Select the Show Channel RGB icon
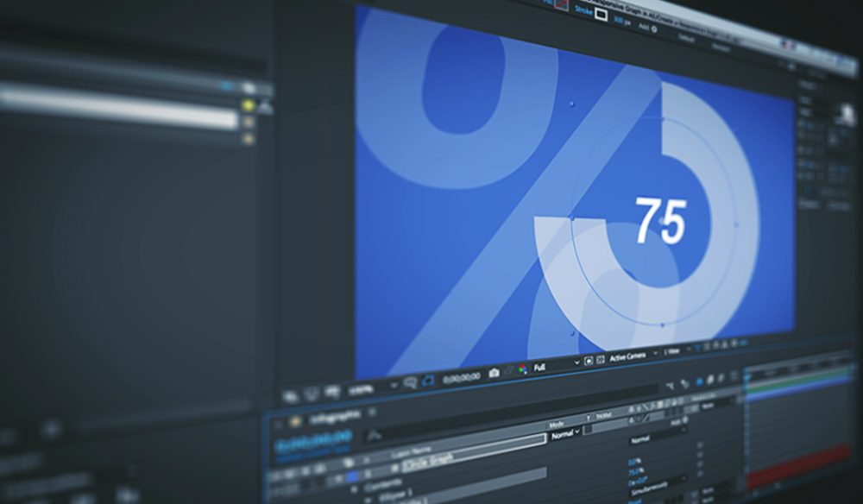The width and height of the screenshot is (863, 504). pyautogui.click(x=522, y=369)
